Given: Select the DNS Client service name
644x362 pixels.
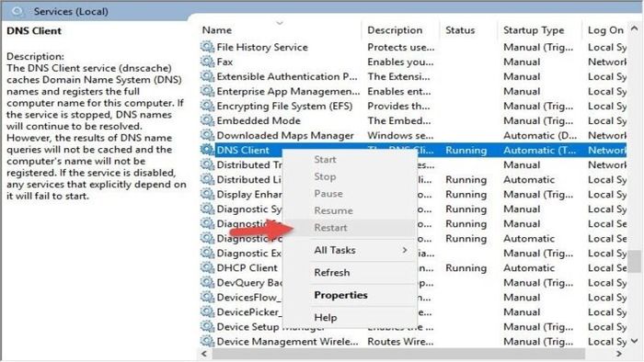Looking at the screenshot, I should pyautogui.click(x=243, y=150).
